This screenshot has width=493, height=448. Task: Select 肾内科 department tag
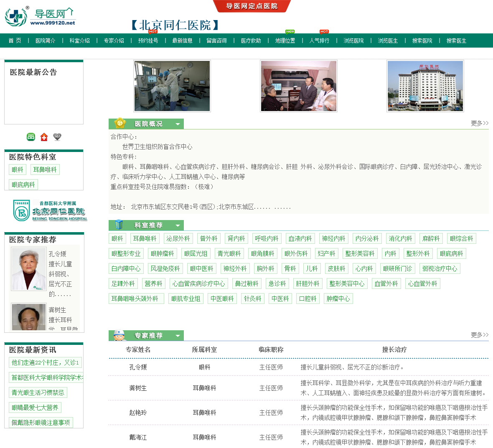pos(236,238)
